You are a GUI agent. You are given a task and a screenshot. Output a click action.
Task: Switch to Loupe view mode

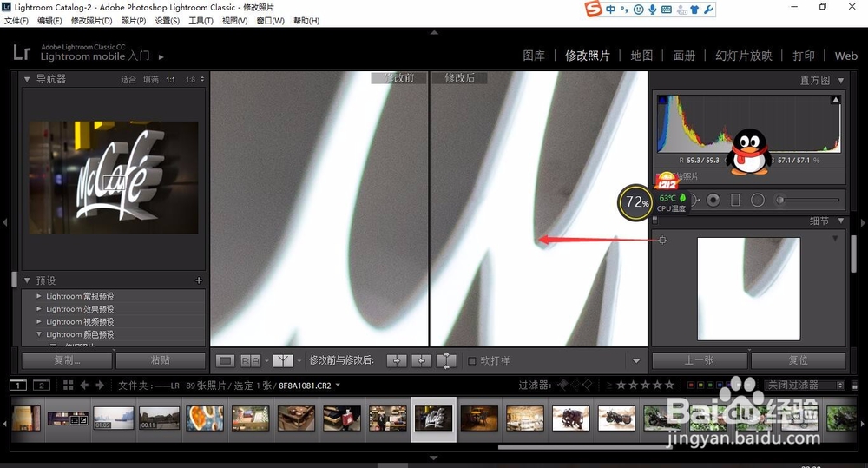(x=226, y=361)
